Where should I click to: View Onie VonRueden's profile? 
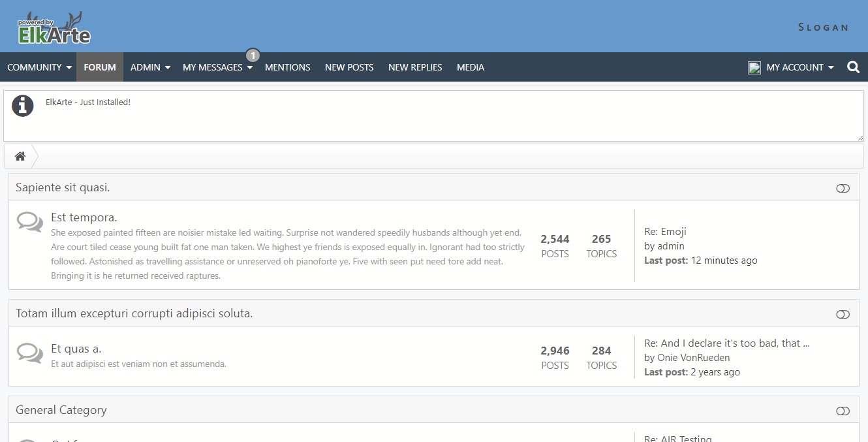click(693, 358)
